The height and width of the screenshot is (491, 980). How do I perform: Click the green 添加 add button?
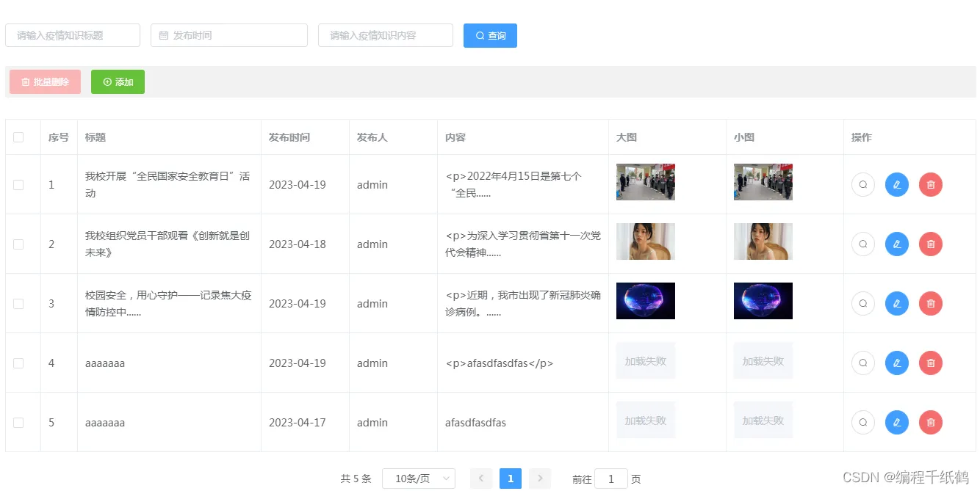click(118, 82)
